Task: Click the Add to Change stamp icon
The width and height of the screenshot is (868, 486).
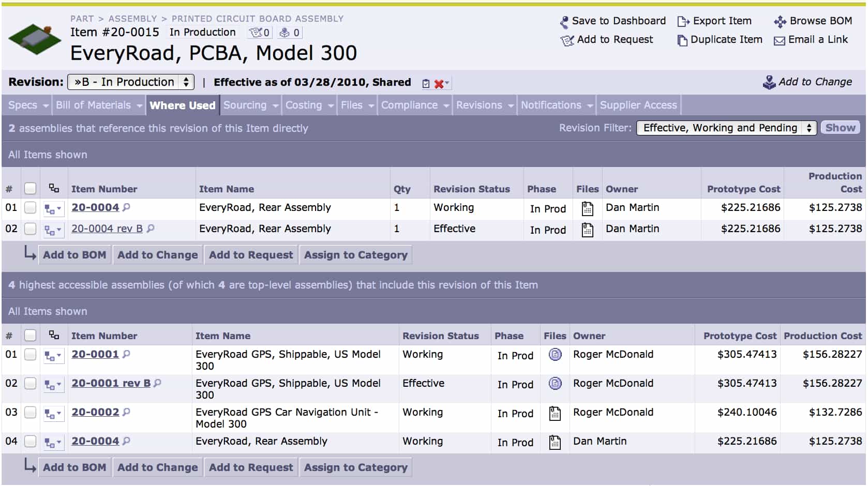Action: (x=769, y=82)
